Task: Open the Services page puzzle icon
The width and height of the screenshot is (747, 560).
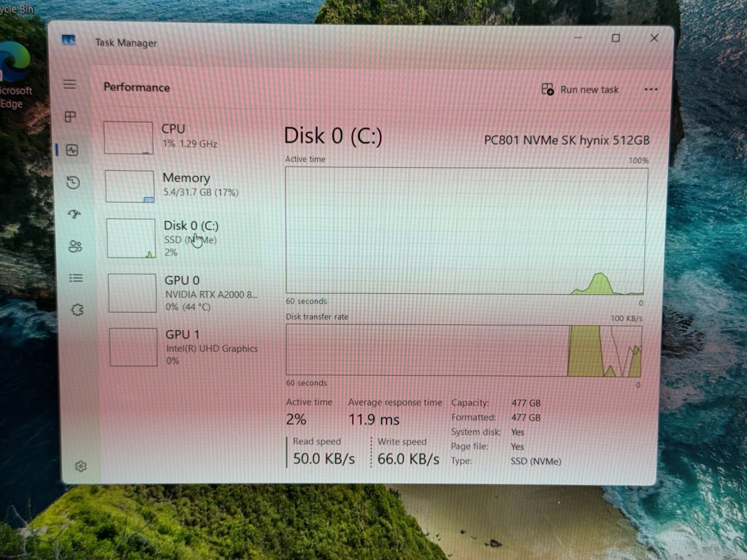Action: pos(78,310)
